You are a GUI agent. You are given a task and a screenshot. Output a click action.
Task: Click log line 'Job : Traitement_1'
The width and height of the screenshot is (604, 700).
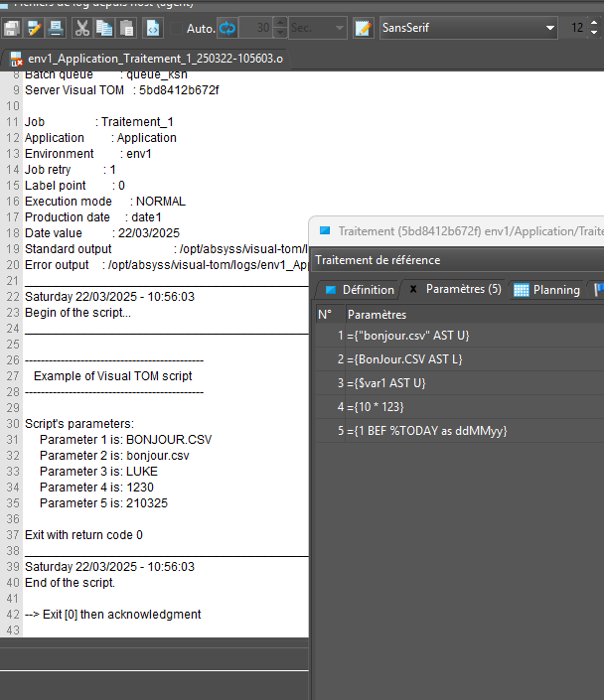(98, 122)
